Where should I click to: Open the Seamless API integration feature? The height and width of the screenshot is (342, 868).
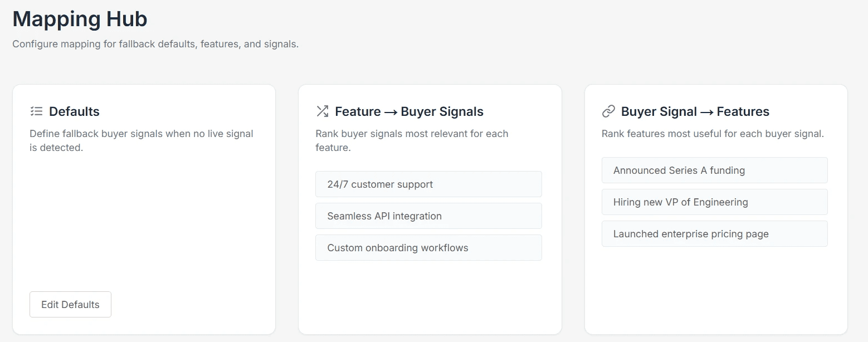click(428, 216)
